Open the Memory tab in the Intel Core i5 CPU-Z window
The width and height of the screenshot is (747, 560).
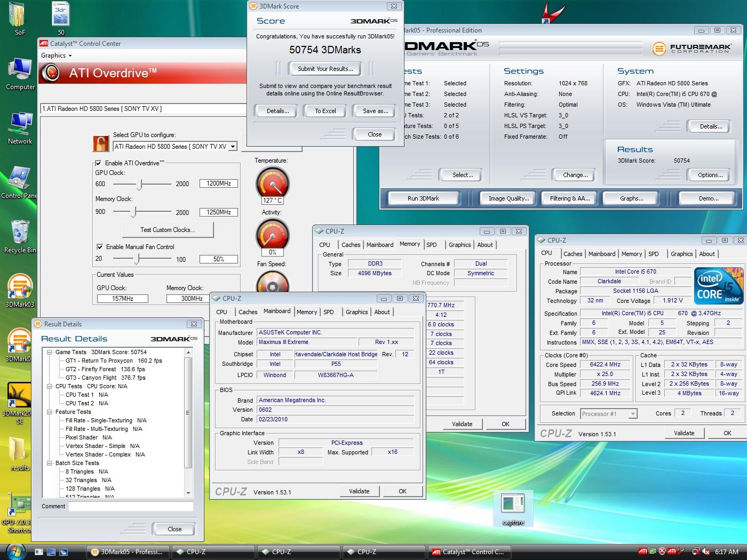point(631,254)
